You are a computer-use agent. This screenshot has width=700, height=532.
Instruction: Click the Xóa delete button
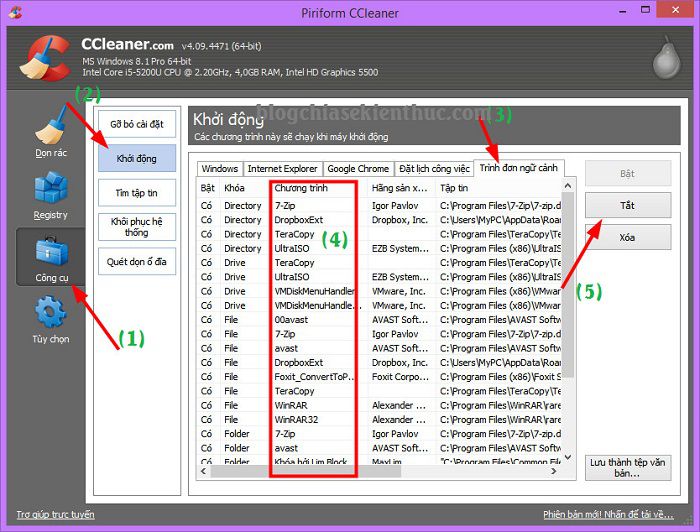click(x=628, y=237)
